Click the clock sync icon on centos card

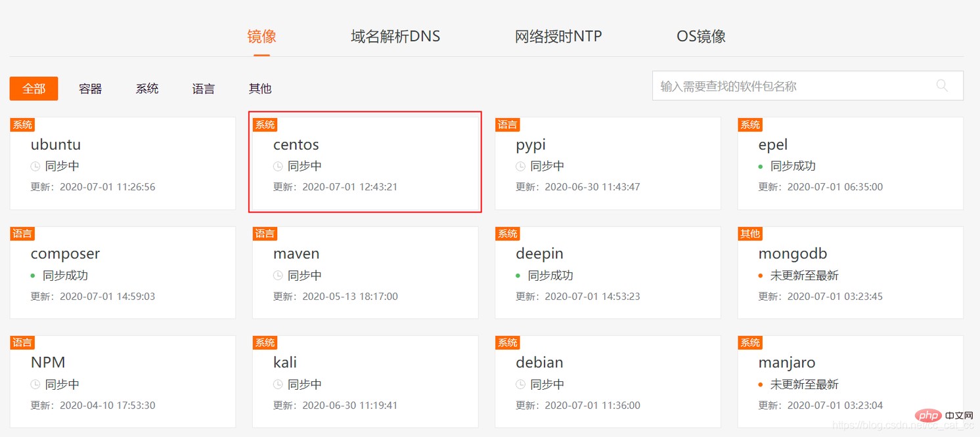pos(278,167)
